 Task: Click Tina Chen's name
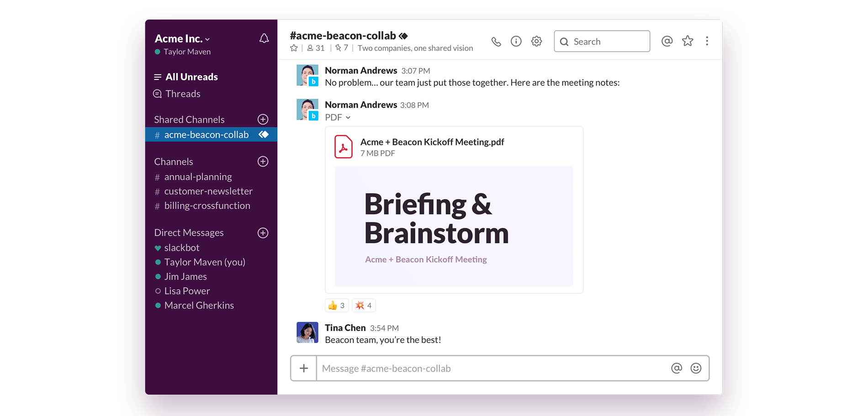pyautogui.click(x=345, y=328)
